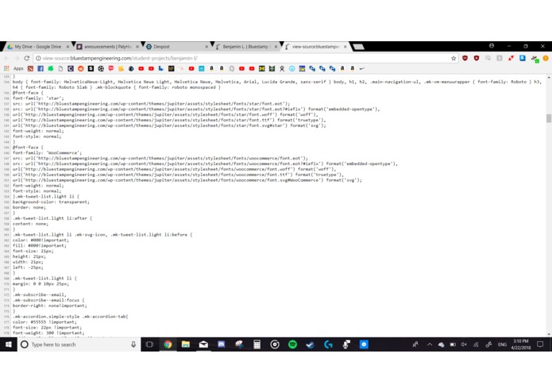
Task: Click the Type here to search box
Action: click(79, 344)
